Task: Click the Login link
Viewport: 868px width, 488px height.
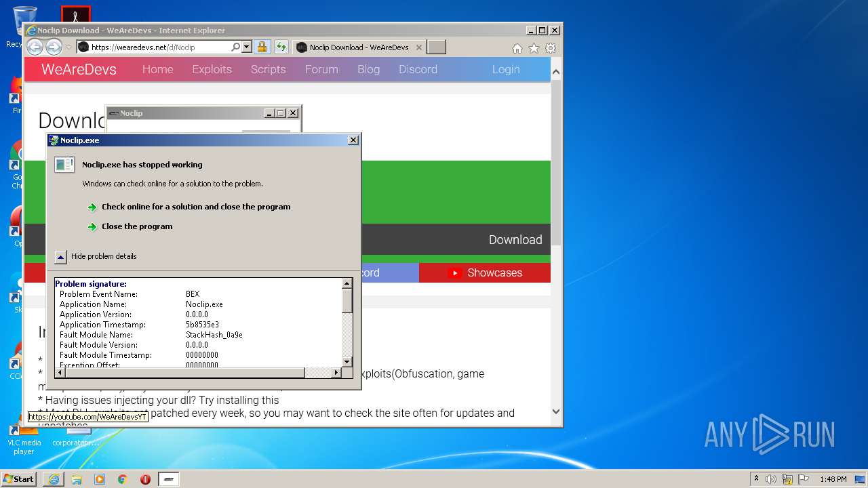Action: point(506,69)
